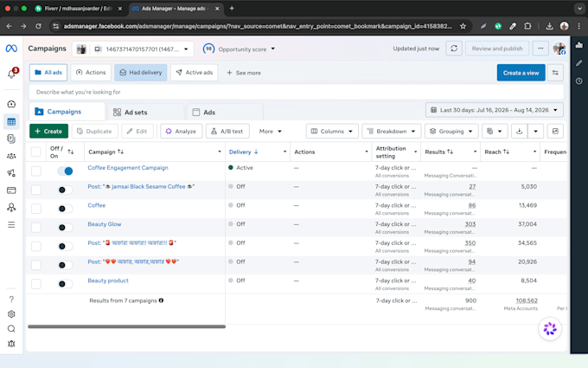Screen dimensions: 588x368
Task: Turn on the Beauty product campaign toggle
Action: point(65,284)
